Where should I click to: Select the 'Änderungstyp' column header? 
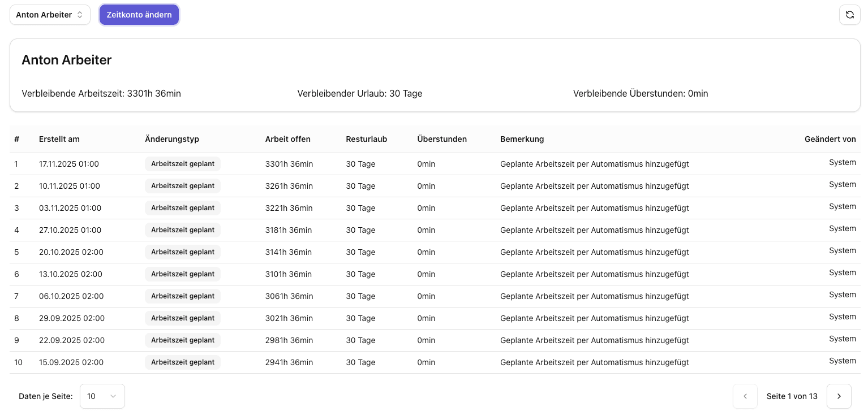172,139
